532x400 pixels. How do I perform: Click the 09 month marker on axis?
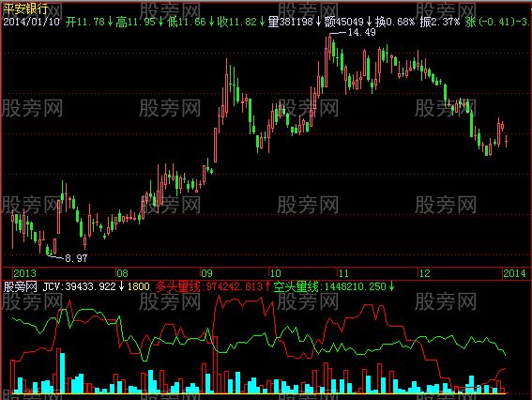206,273
